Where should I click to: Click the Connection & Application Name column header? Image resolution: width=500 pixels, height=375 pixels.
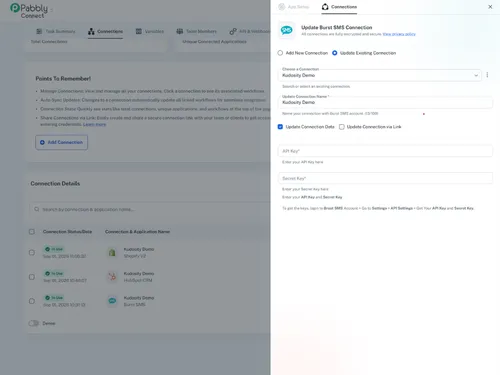(x=137, y=232)
